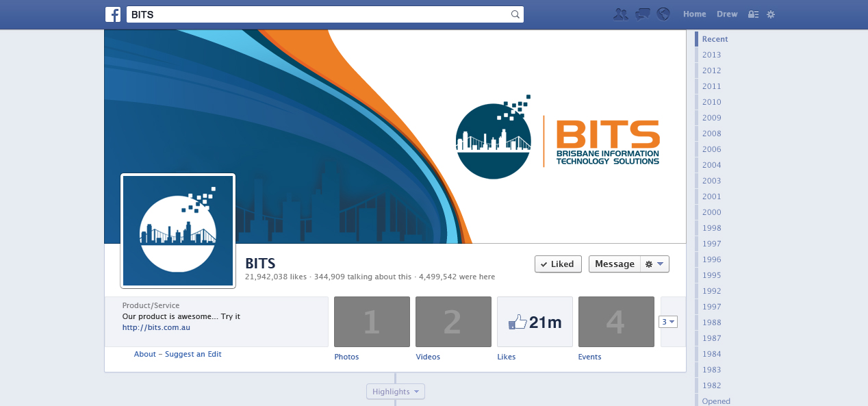868x406 pixels.
Task: Click the Events label link
Action: pyautogui.click(x=590, y=357)
